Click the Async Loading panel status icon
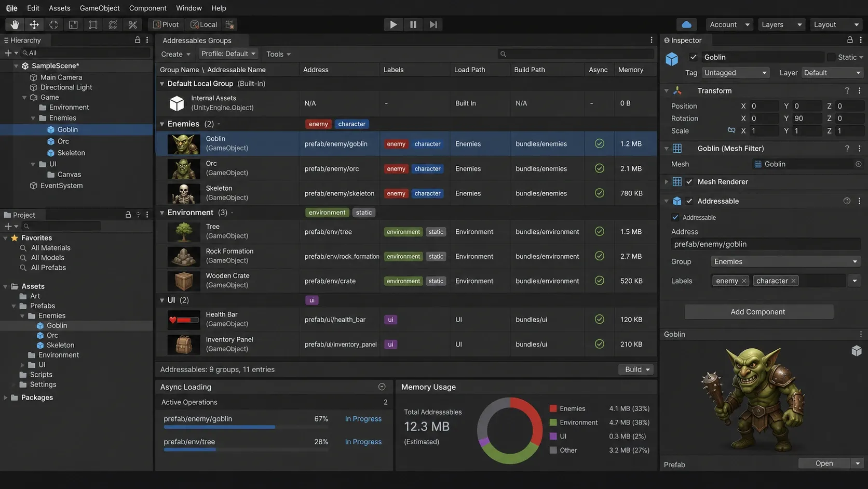868x489 pixels. [382, 387]
